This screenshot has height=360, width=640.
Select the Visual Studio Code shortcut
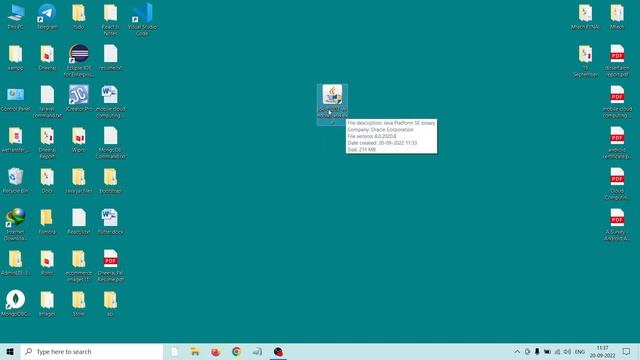pos(142,19)
